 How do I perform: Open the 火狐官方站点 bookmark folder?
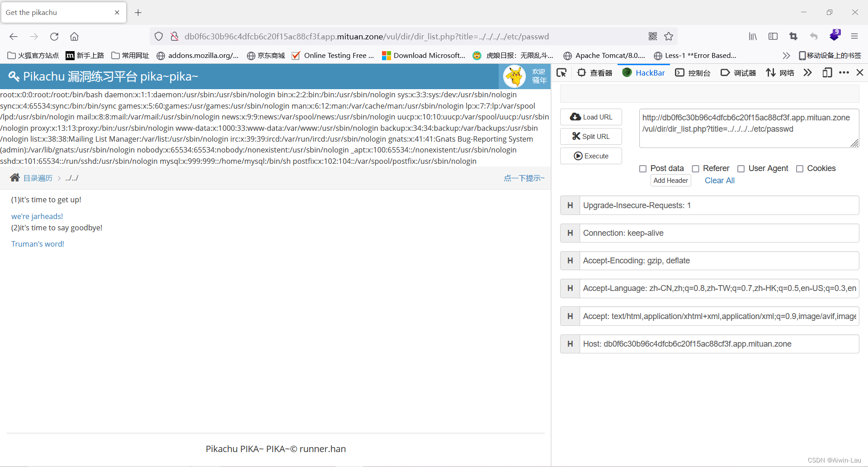(x=33, y=56)
